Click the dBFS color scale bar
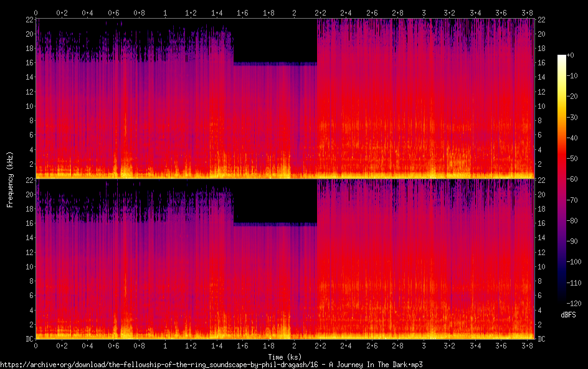This screenshot has height=369, width=588. pyautogui.click(x=561, y=180)
